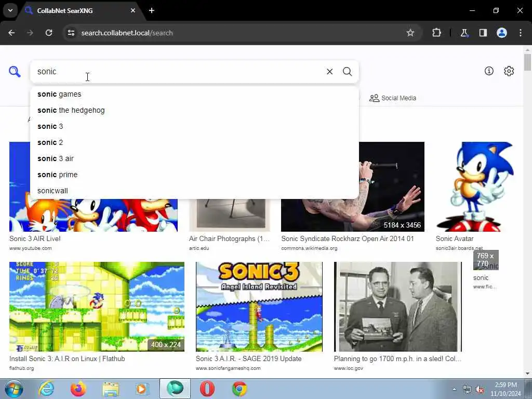Open Chrome three-dot menu
Image resolution: width=532 pixels, height=399 pixels.
click(x=521, y=33)
